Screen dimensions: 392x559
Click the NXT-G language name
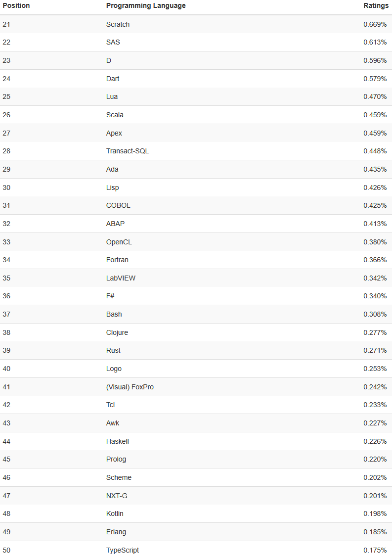pyautogui.click(x=117, y=496)
